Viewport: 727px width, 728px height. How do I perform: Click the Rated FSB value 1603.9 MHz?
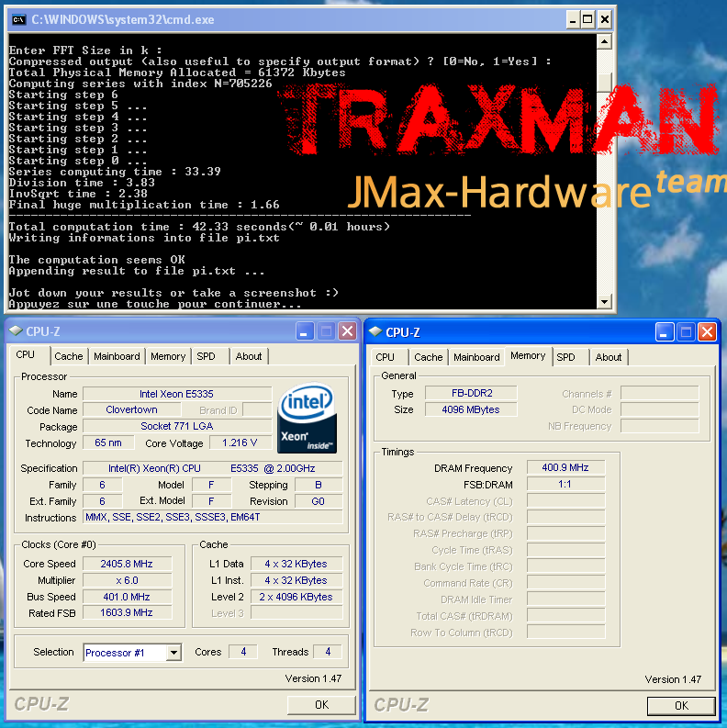pos(127,613)
